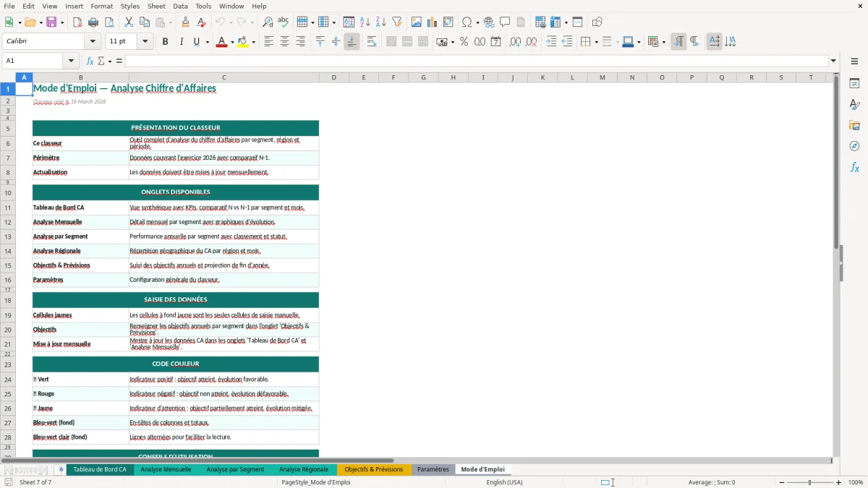The width and height of the screenshot is (868, 488).
Task: Click the Insert Special Character omega icon
Action: (467, 22)
